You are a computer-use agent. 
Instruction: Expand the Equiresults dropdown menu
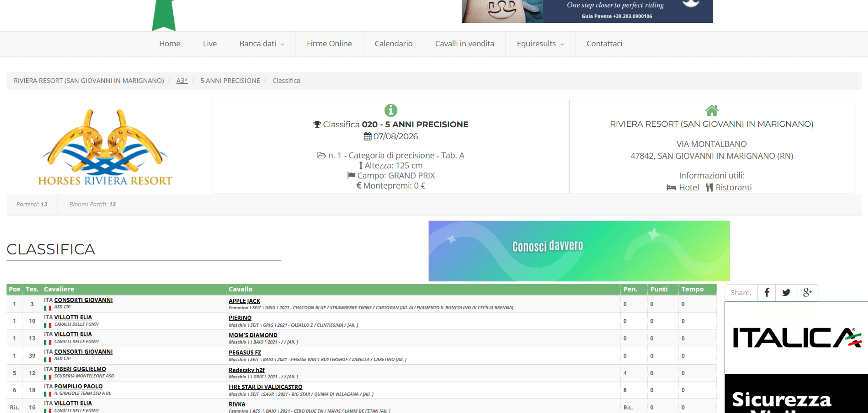pyautogui.click(x=540, y=44)
